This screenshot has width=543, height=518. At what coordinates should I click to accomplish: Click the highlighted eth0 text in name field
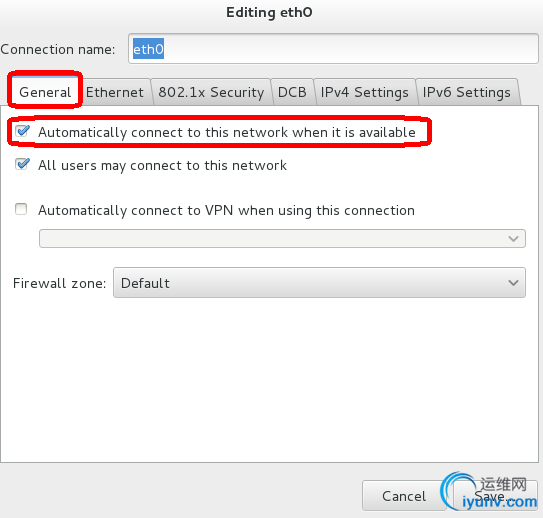pos(148,49)
